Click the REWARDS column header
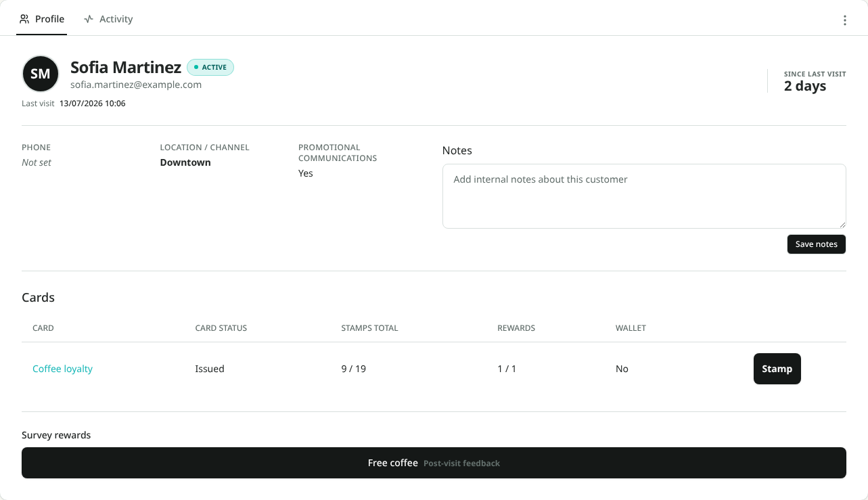Image resolution: width=868 pixels, height=500 pixels. coord(516,328)
